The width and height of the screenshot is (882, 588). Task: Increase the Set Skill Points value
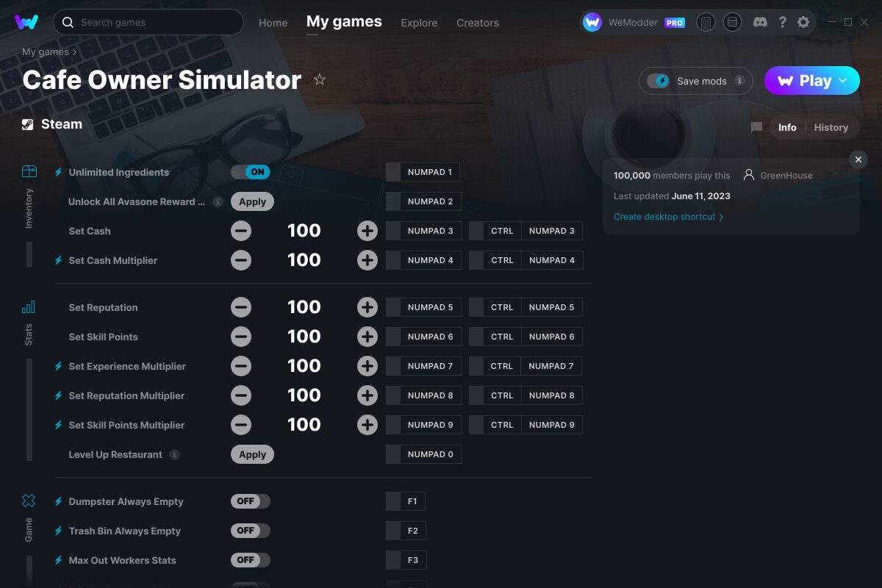[367, 337]
